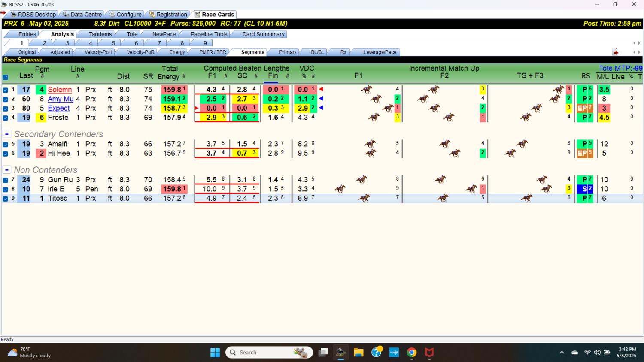Viewport: 644px width, 362px height.
Task: Click the Expect horse name link
Action: [x=59, y=108]
